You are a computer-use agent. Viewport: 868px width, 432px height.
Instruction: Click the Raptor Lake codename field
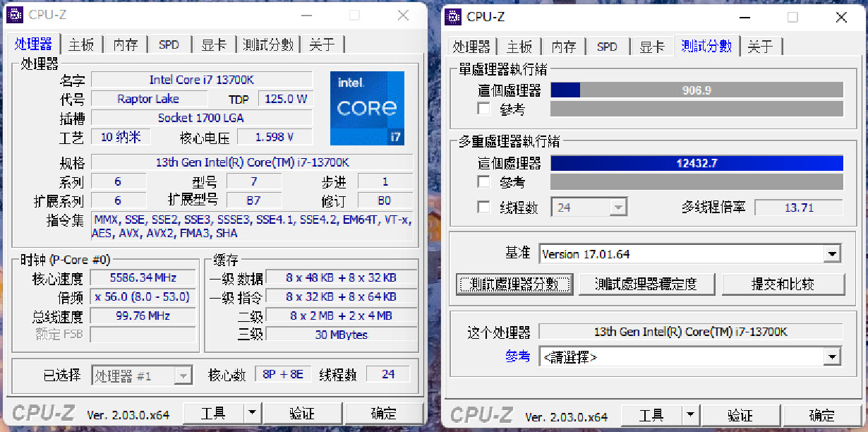pos(149,98)
